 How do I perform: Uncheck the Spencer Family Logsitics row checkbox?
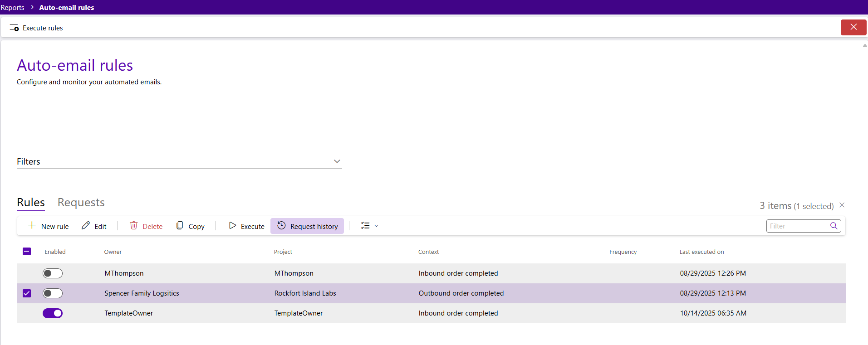coord(27,293)
